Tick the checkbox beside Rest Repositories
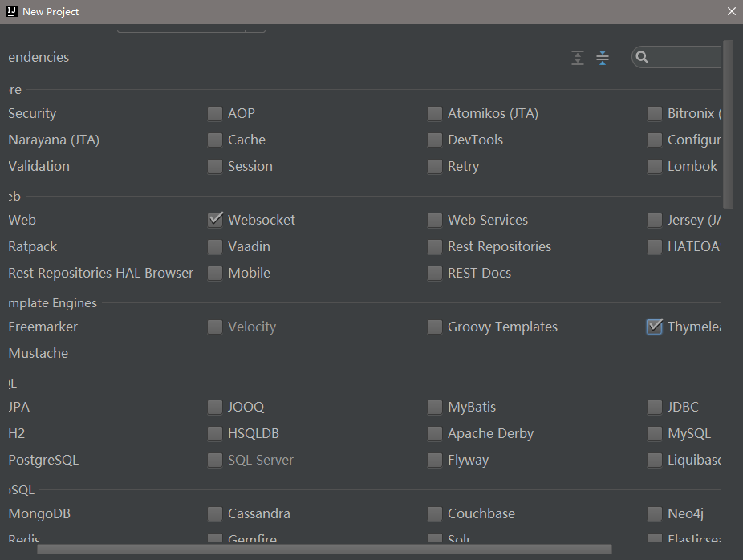The height and width of the screenshot is (560, 743). (x=435, y=247)
